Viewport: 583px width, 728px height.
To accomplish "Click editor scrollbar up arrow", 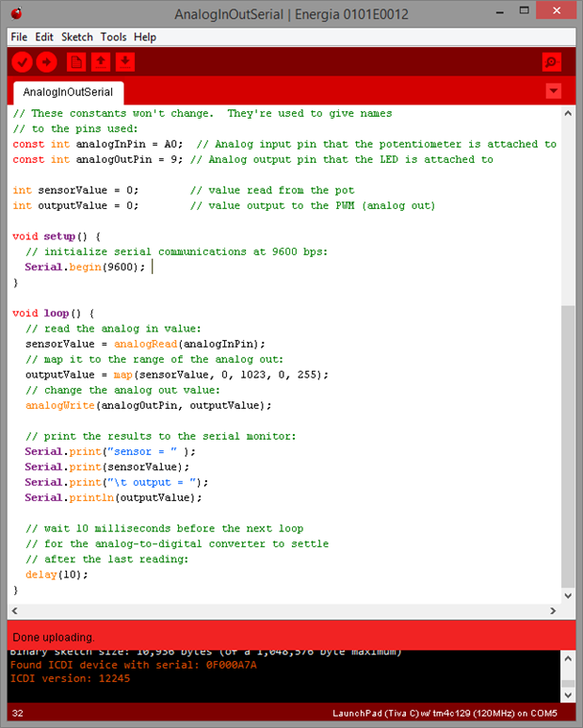I will pos(568,113).
